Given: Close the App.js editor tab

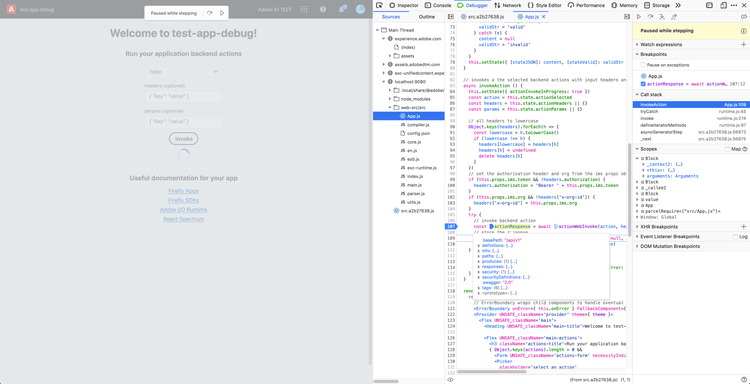Looking at the screenshot, I should tap(543, 17).
